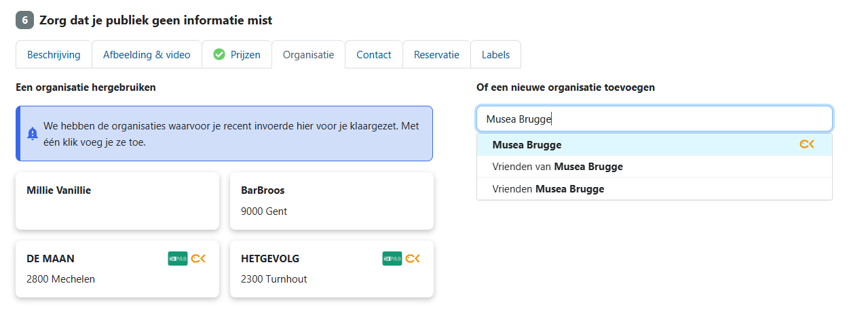Click the green UiTPAS badge on HETGEVOLG
This screenshot has width=868, height=309.
click(392, 258)
